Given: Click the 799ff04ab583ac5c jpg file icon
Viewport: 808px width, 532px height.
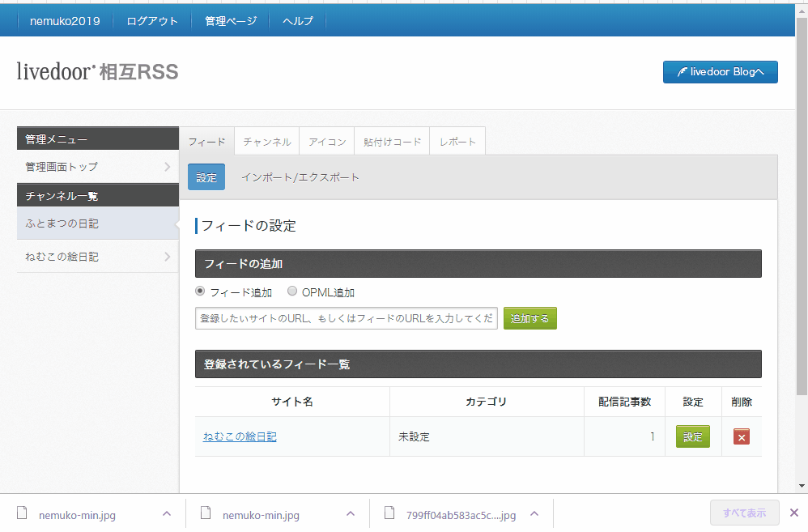Looking at the screenshot, I should (389, 513).
